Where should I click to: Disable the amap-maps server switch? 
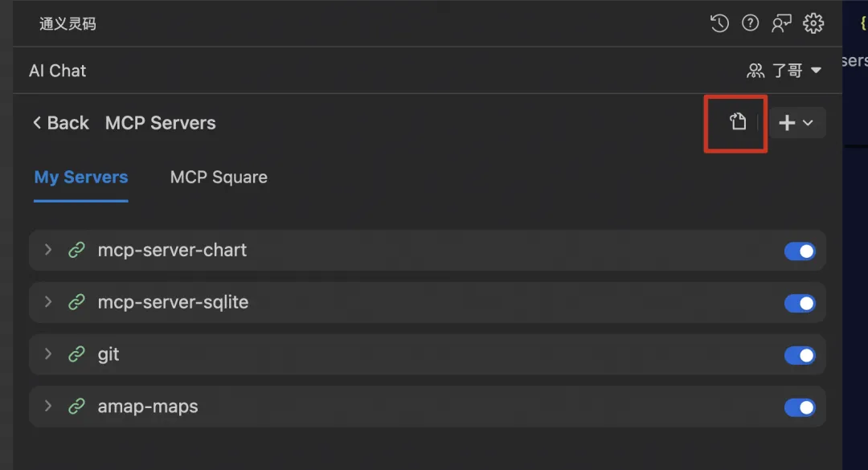[x=800, y=407]
